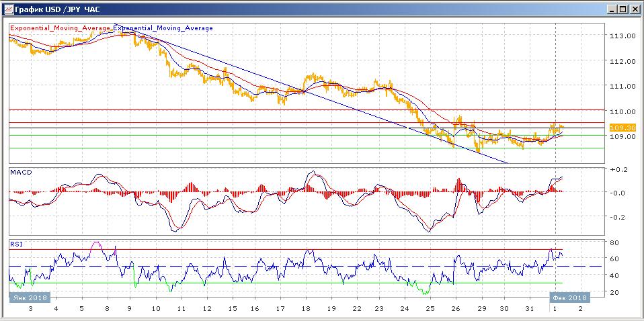The height and width of the screenshot is (321, 644).
Task: Select date 31 on the time axis
Action: click(530, 308)
